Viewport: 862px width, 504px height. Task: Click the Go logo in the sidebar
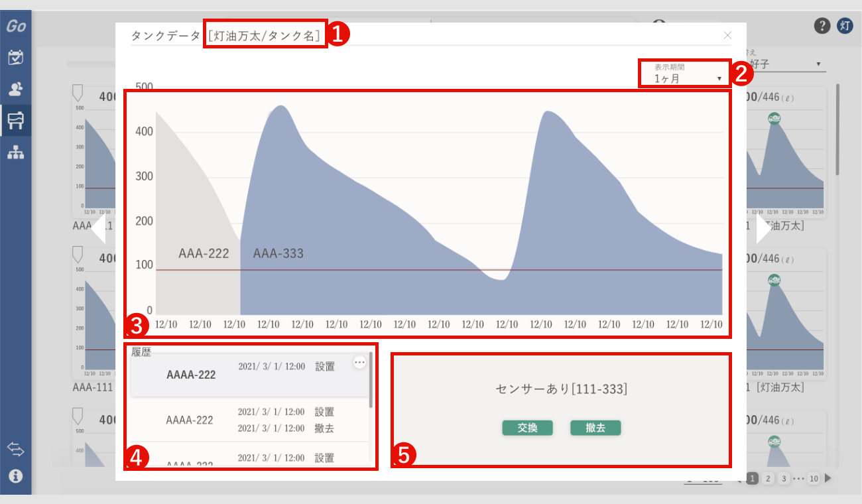(x=15, y=27)
